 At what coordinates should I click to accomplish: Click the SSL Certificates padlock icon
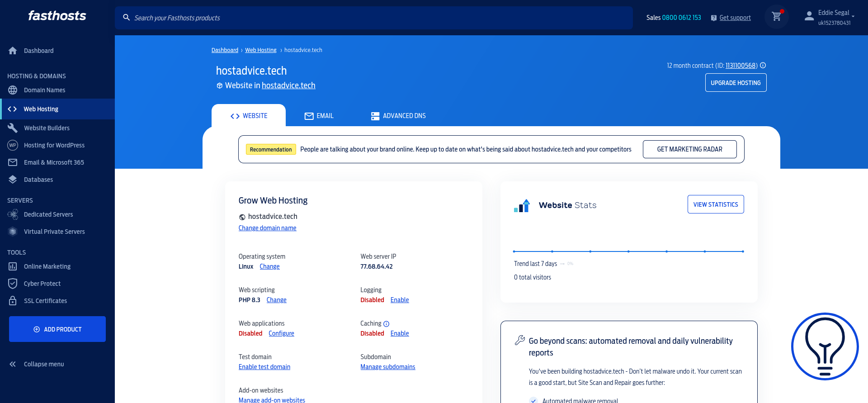pos(13,301)
